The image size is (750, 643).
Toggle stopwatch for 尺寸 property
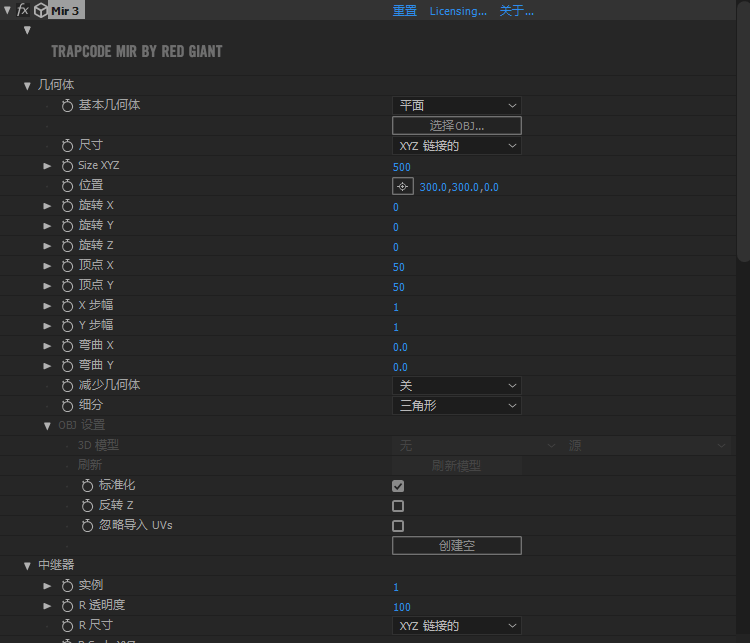tap(67, 145)
